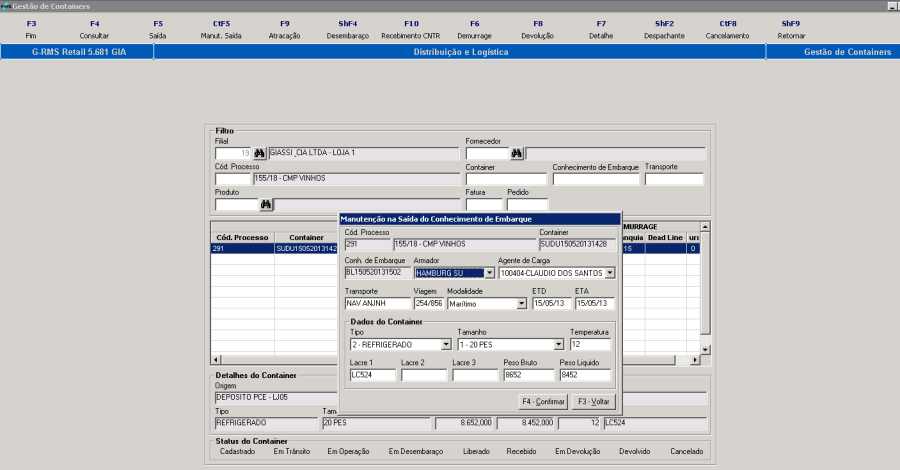Screen dimensions: 900x470
Task: Click CtF8 Cancelamento in the menu
Action: [x=728, y=29]
